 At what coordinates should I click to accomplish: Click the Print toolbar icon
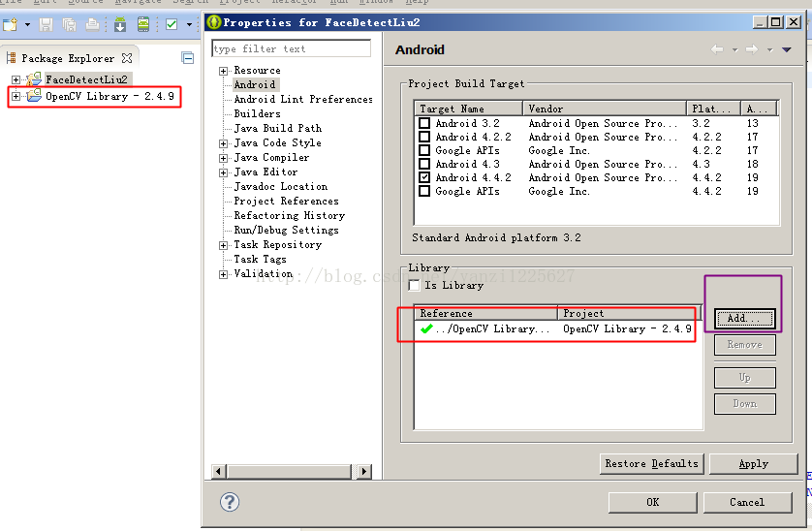[x=92, y=24]
